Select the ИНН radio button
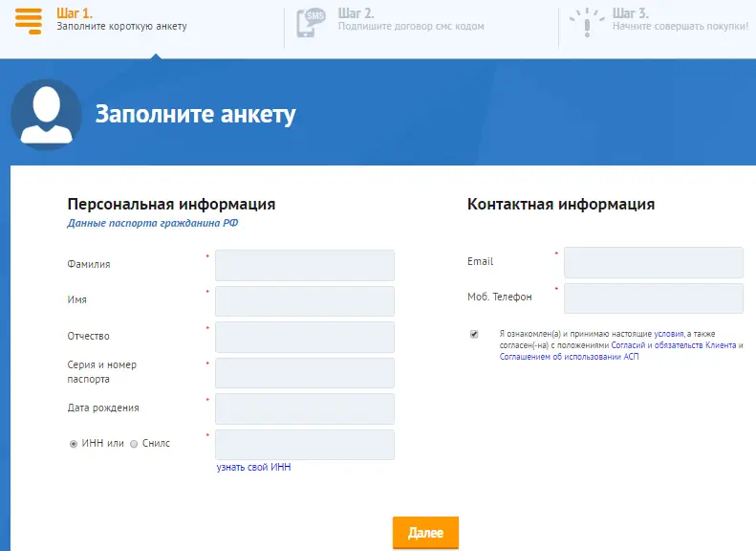This screenshot has height=551, width=756. (x=74, y=444)
